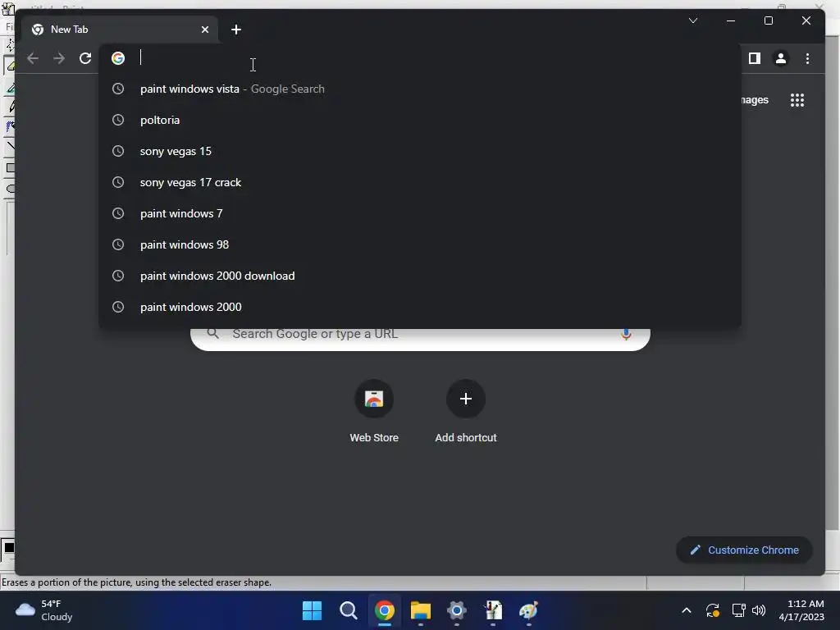This screenshot has width=840, height=630.
Task: Click the sync status icon in the tray
Action: 713,610
